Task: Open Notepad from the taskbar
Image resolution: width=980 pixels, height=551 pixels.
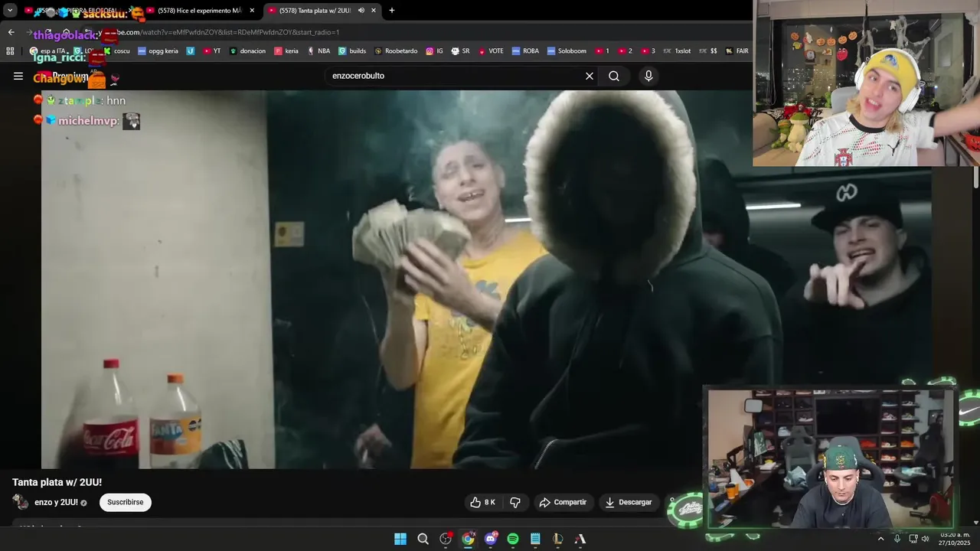Action: (535, 539)
